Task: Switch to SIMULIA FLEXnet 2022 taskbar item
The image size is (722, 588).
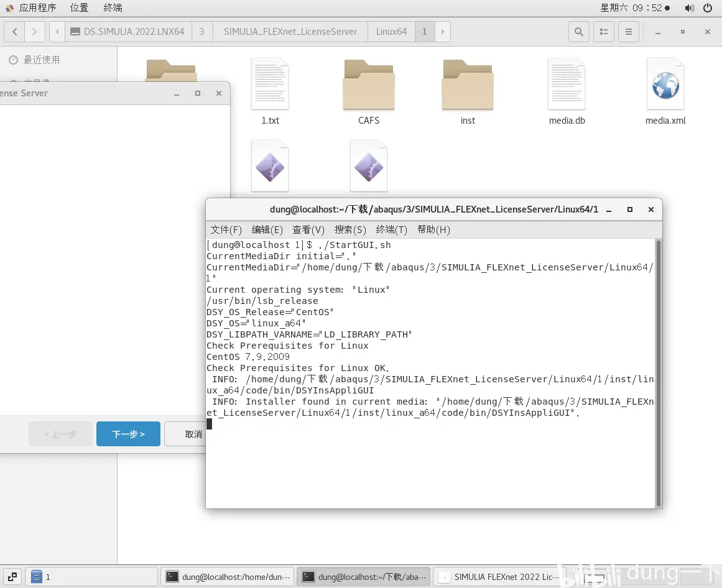Action: click(x=499, y=576)
